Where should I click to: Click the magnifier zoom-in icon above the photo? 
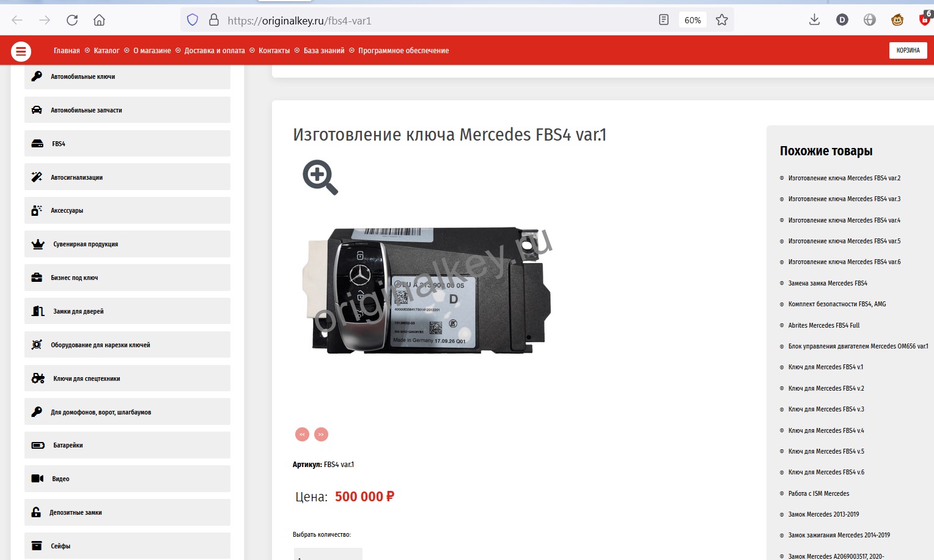(320, 177)
